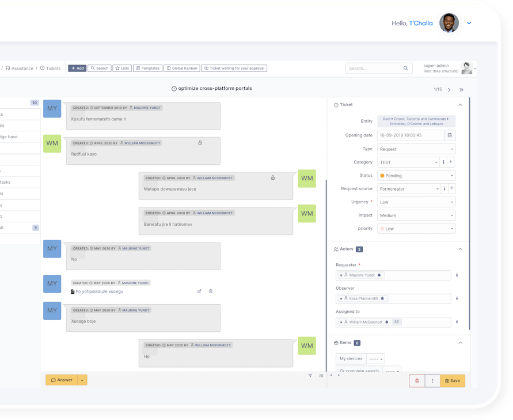The width and height of the screenshot is (513, 420).
Task: Focus the global Search input field
Action: tap(375, 68)
